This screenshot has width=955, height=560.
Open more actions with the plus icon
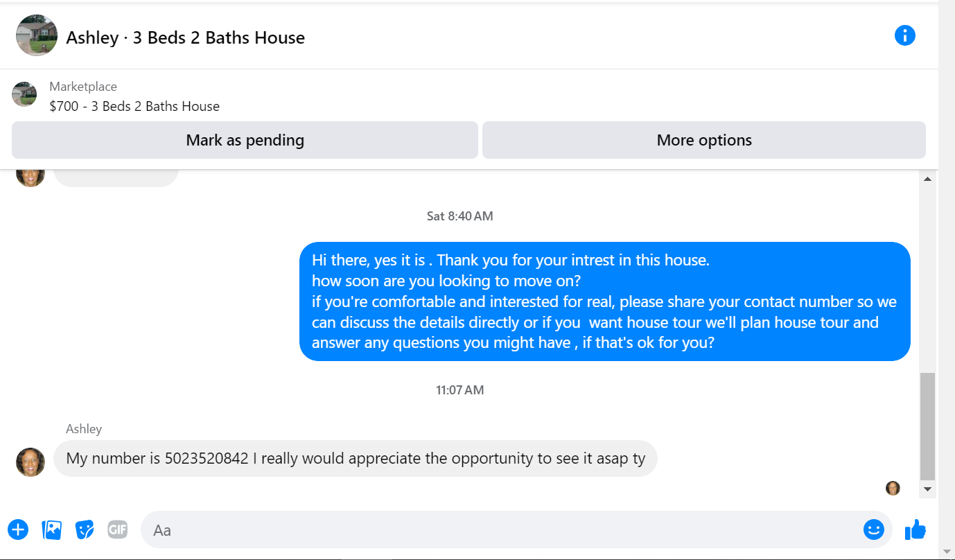tap(18, 530)
